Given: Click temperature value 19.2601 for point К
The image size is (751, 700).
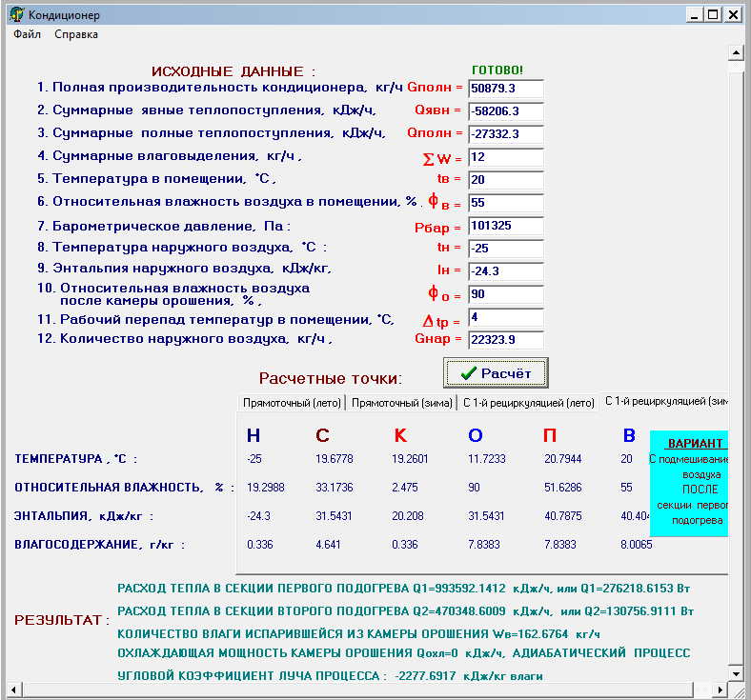Looking at the screenshot, I should (410, 459).
